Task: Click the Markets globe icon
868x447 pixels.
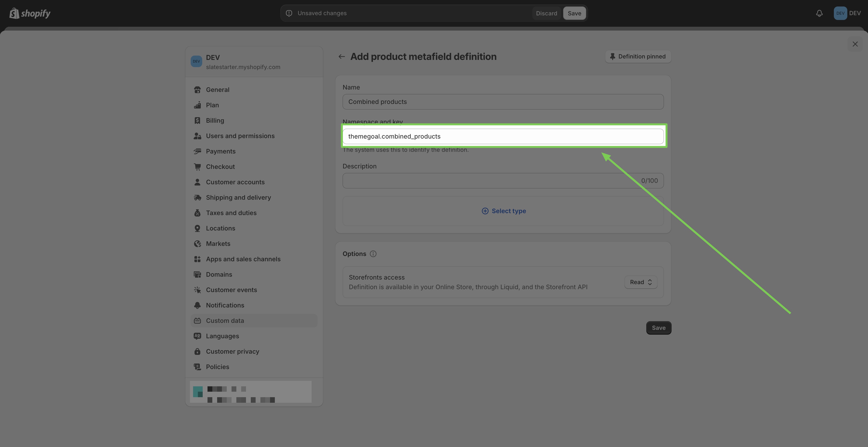Action: pyautogui.click(x=197, y=244)
